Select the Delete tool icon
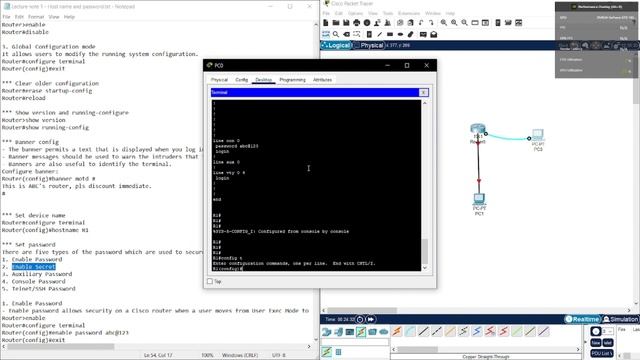640x360 pixels. 346,34
